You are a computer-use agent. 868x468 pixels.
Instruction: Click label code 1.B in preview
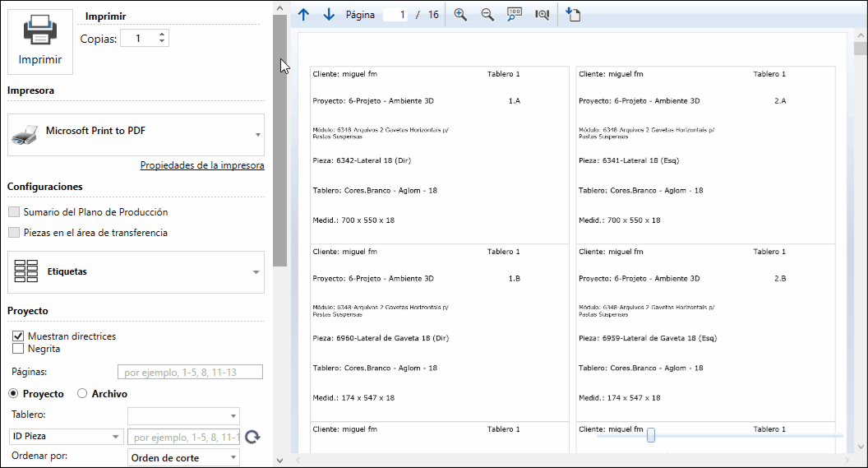click(515, 279)
